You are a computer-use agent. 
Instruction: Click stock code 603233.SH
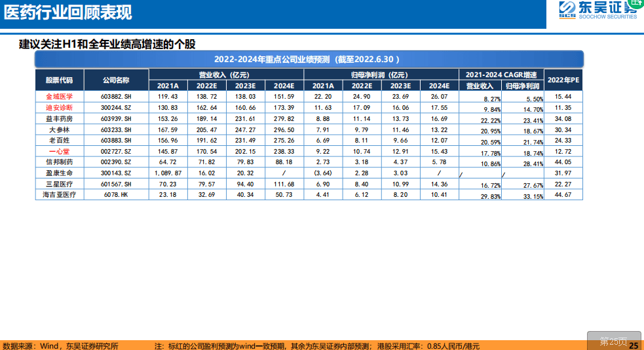point(116,130)
